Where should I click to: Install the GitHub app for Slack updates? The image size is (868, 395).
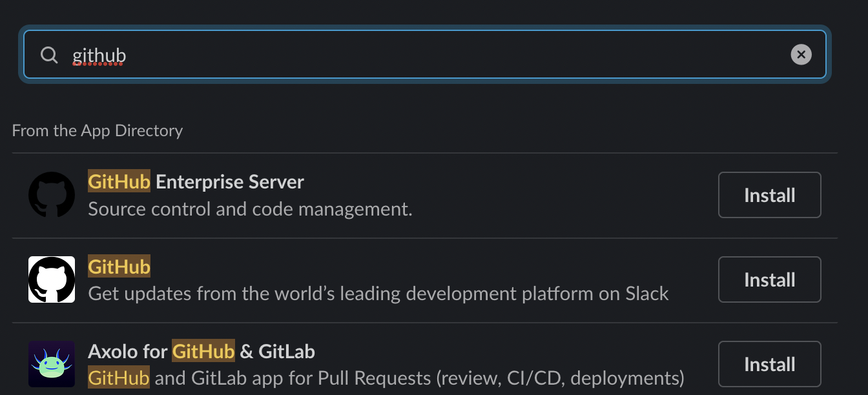[770, 279]
